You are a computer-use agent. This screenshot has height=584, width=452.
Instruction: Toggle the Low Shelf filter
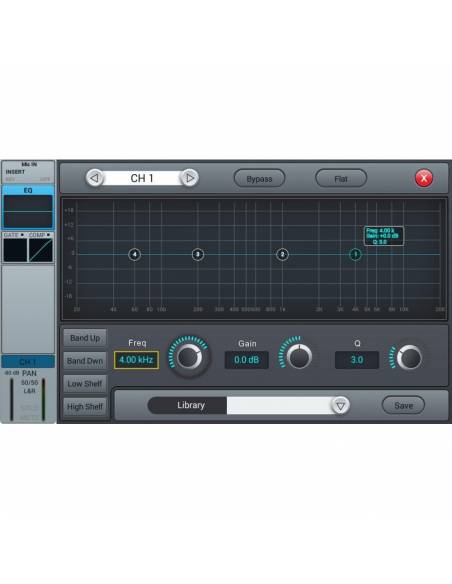click(85, 384)
